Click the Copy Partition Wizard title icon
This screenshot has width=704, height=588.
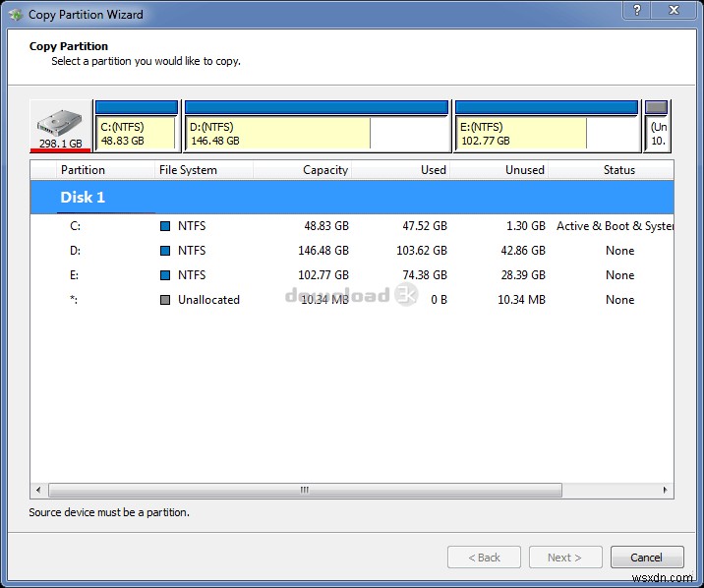(x=16, y=15)
